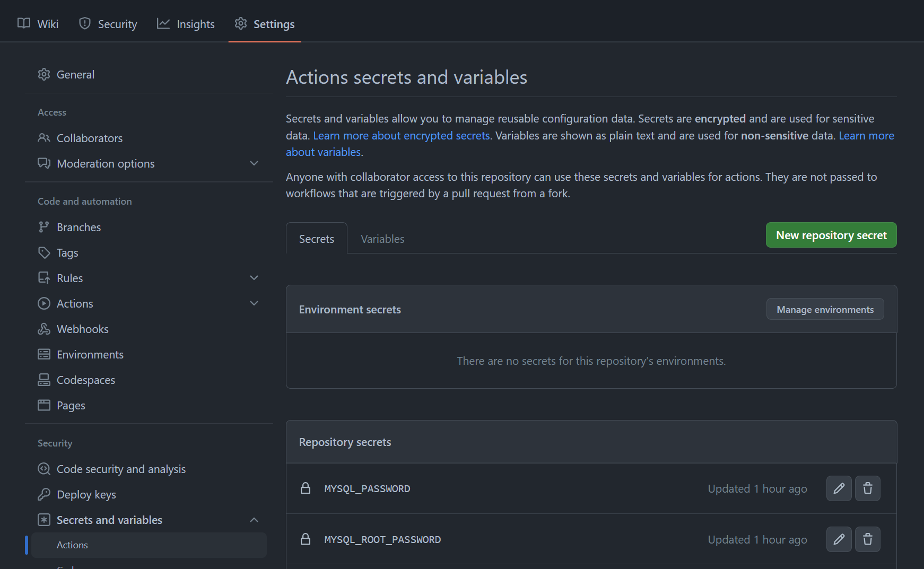Click the Branches git-branch icon

44,227
